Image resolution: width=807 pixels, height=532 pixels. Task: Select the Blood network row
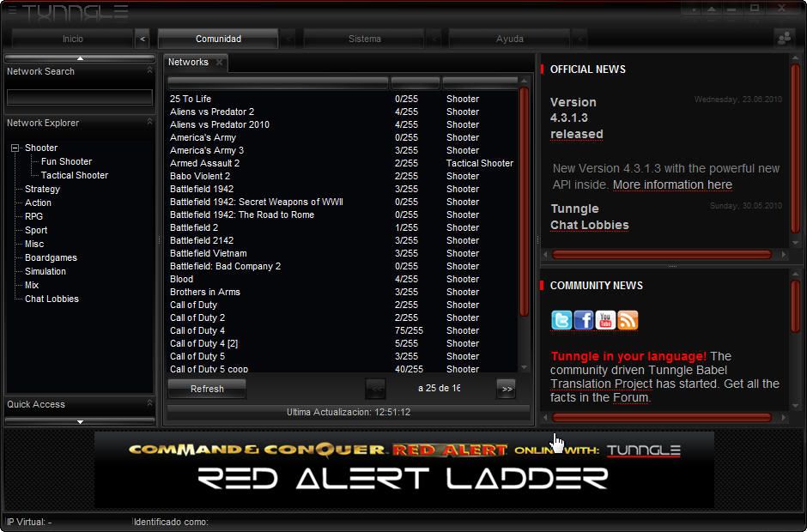(343, 279)
